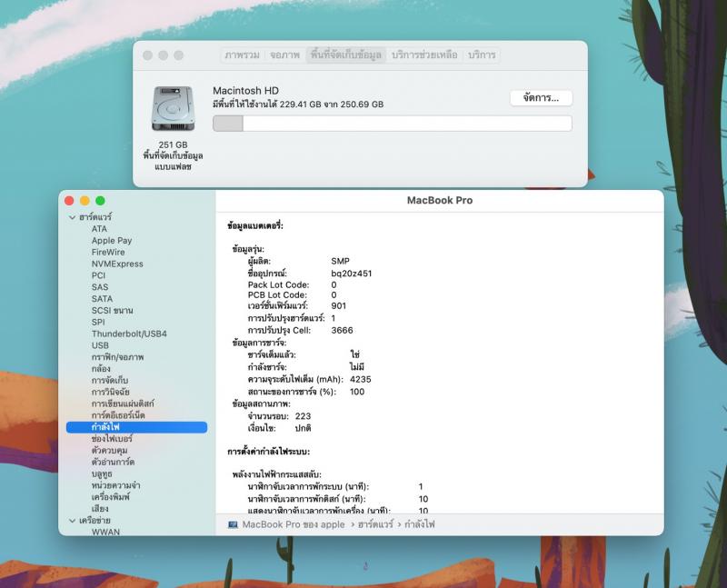Click the 251 GB capacity label
This screenshot has width=727, height=588.
click(x=173, y=145)
